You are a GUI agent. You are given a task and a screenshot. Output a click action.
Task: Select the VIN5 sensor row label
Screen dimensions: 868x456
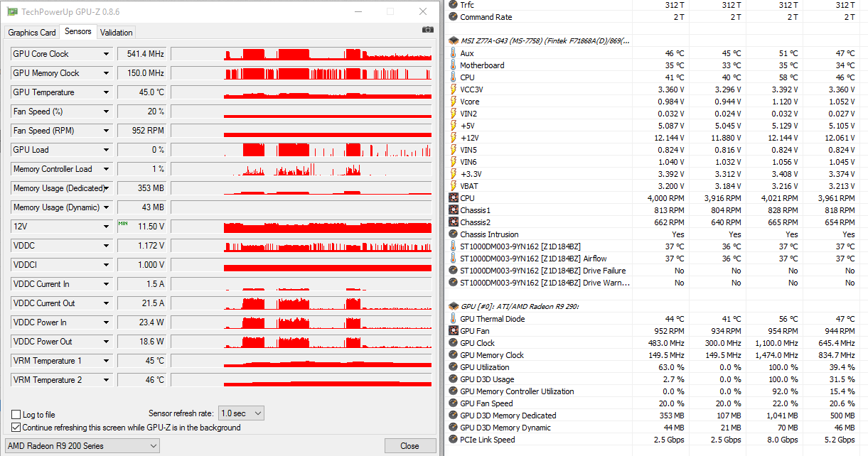pos(468,150)
